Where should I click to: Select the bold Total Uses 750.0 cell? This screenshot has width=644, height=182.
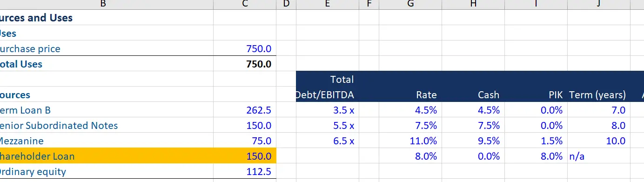[x=245, y=64]
